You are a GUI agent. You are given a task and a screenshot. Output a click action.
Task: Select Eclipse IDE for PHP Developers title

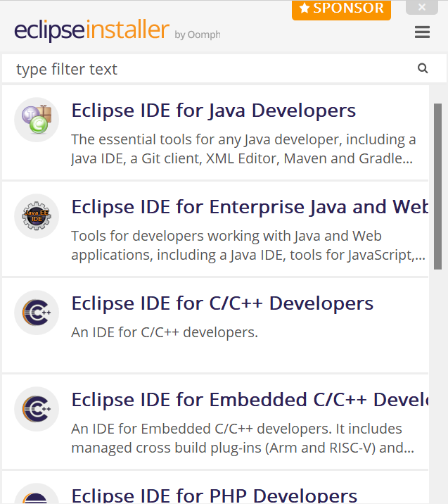pos(215,495)
